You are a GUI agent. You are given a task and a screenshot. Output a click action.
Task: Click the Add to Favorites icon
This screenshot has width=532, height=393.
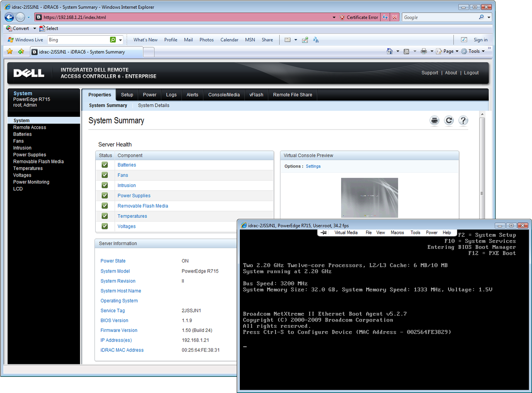(x=21, y=52)
